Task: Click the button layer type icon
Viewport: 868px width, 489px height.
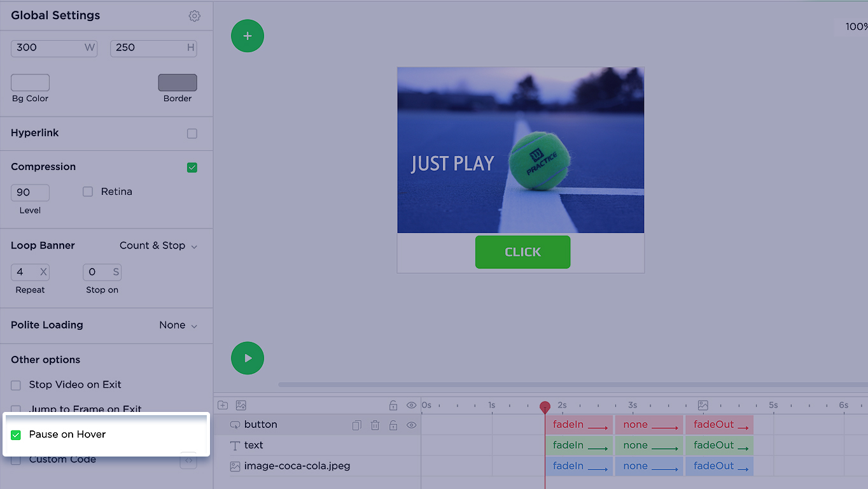Action: point(235,425)
